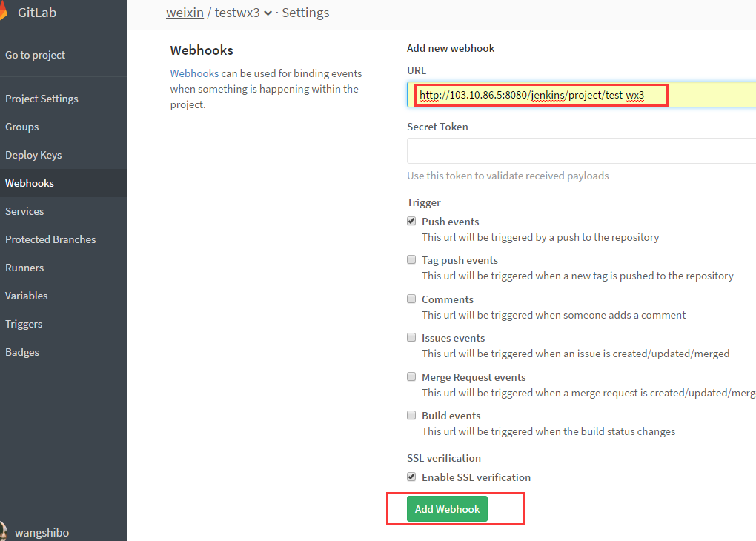Viewport: 756px width, 541px height.
Task: Open the wangshibo user avatar
Action: pyautogui.click(x=3, y=531)
